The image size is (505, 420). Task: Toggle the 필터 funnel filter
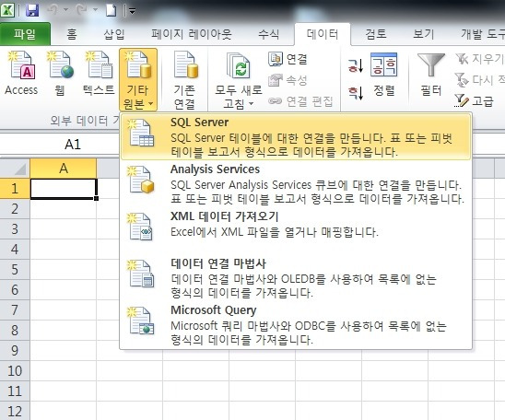431,75
